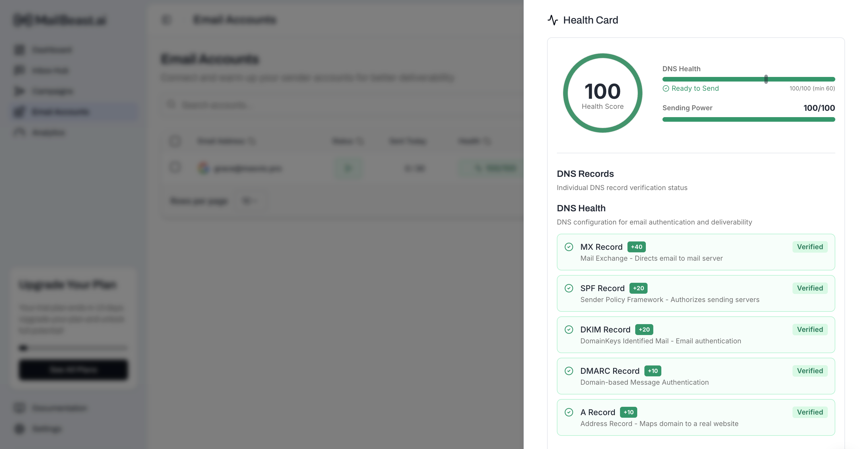Viewport: 868px width, 449px height.
Task: Click the Health Card pulse icon
Action: (553, 20)
